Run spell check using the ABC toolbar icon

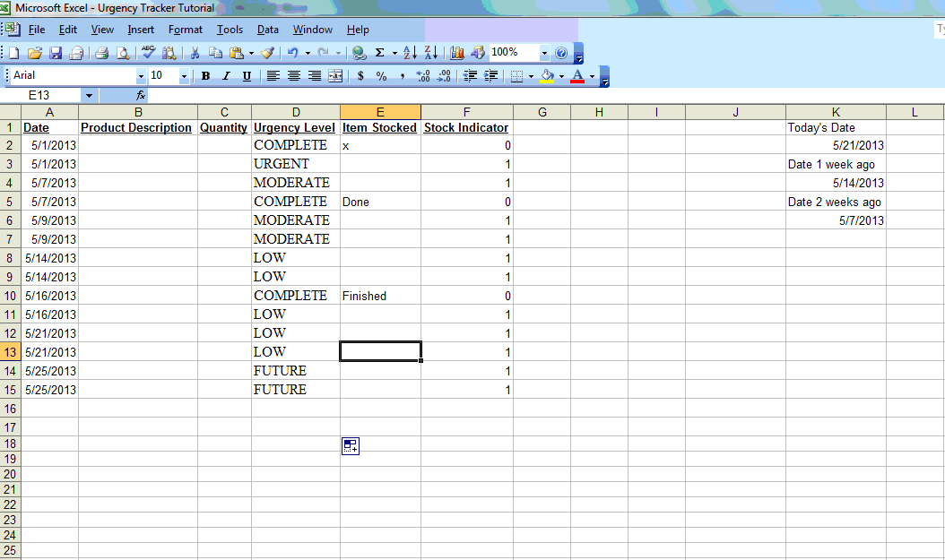click(x=147, y=52)
